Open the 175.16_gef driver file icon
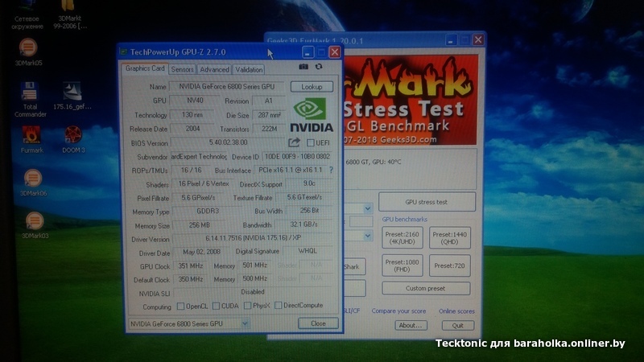Image resolution: width=644 pixels, height=362 pixels. pos(72,96)
